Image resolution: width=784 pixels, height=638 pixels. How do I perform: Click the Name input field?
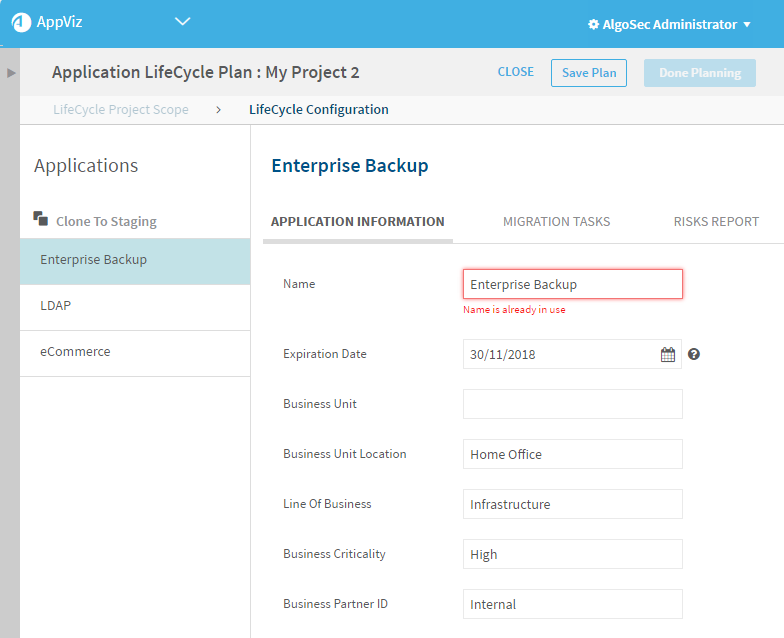coord(572,284)
